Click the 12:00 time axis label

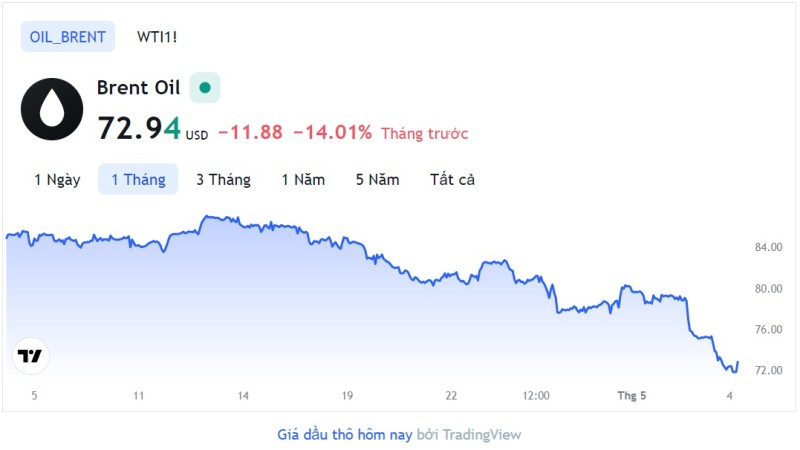[x=536, y=395]
